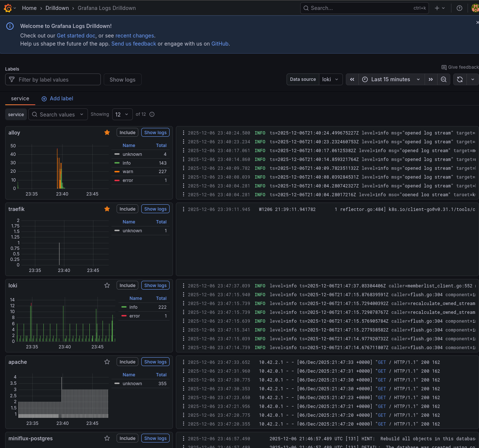Open the Get started doc link
This screenshot has width=479, height=448.
click(76, 35)
